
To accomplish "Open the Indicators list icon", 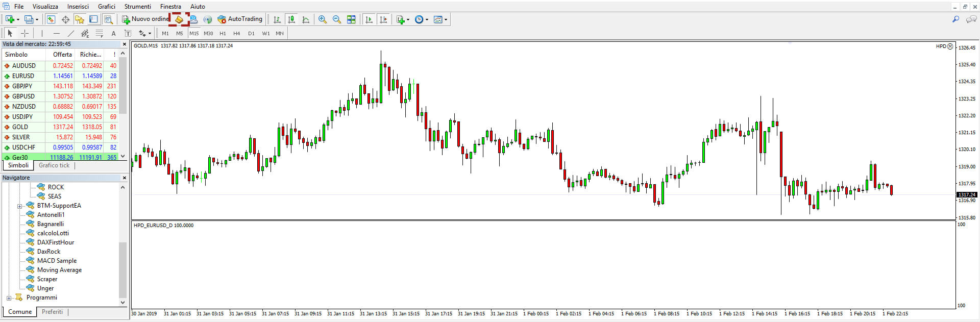I will coord(400,19).
